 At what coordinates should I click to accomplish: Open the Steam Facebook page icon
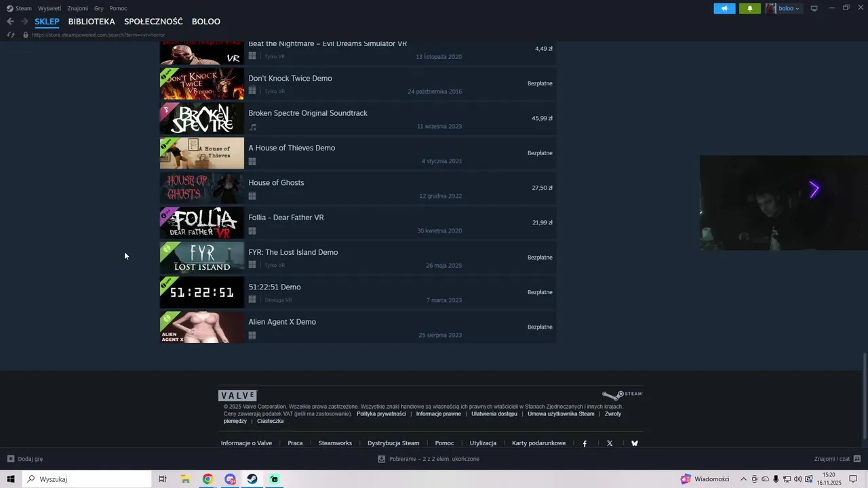click(585, 443)
